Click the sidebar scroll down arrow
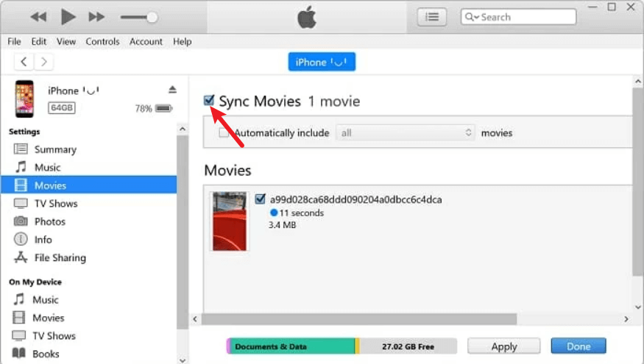Screen dimensions: 644x364 tap(183, 360)
